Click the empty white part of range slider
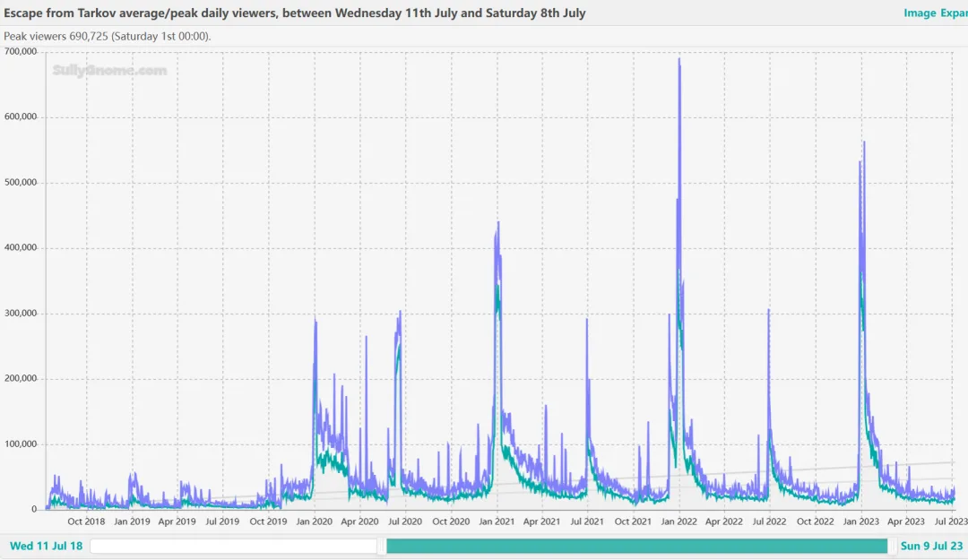968x560 pixels. [233, 547]
